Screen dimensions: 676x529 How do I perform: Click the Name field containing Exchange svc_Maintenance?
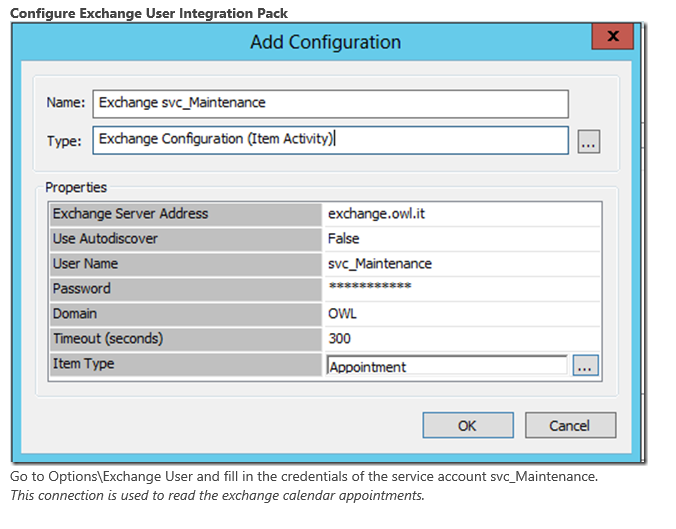click(x=330, y=104)
